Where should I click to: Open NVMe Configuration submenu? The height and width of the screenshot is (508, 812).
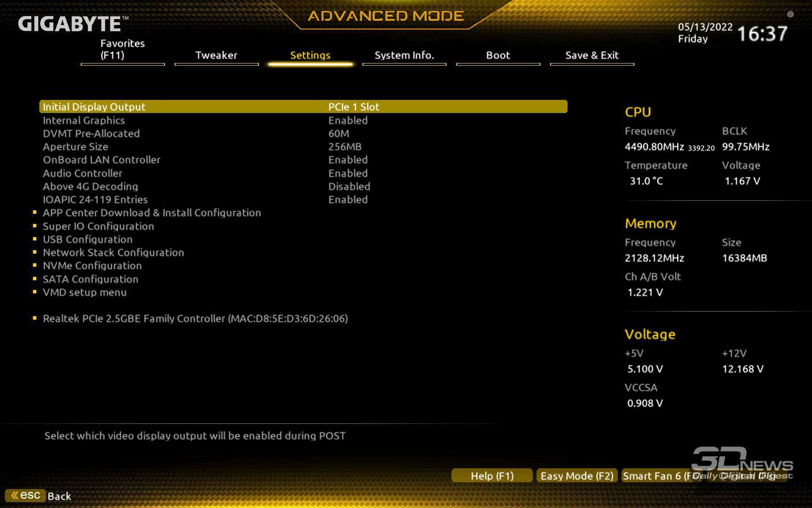click(92, 265)
